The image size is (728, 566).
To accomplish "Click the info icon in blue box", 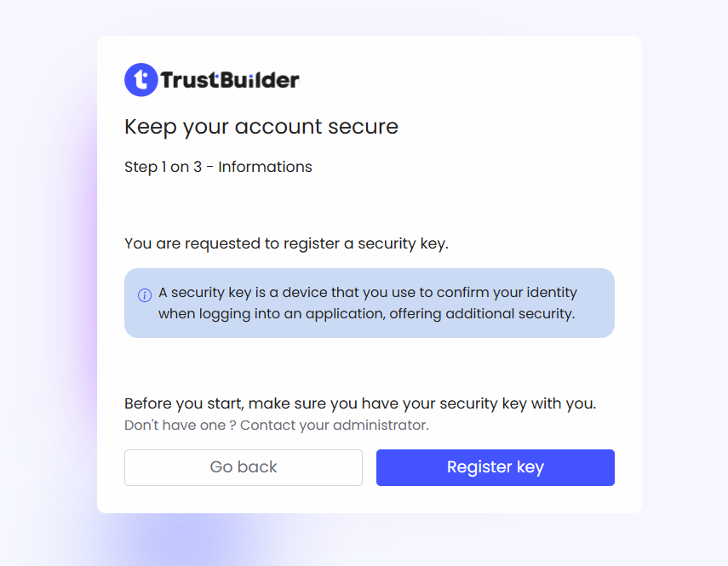I will [145, 295].
